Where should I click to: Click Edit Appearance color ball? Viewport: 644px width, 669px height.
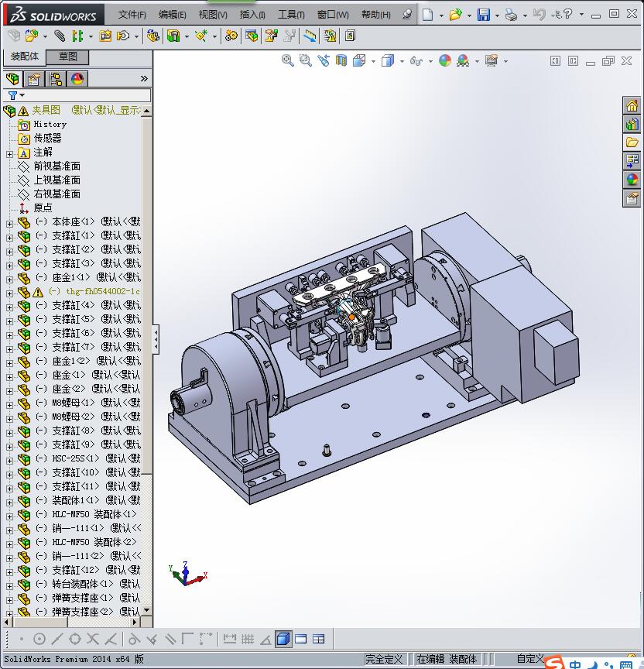coord(445,61)
